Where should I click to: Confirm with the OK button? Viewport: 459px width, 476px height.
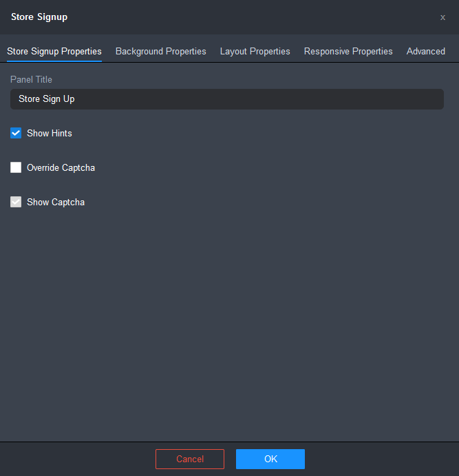tap(270, 459)
